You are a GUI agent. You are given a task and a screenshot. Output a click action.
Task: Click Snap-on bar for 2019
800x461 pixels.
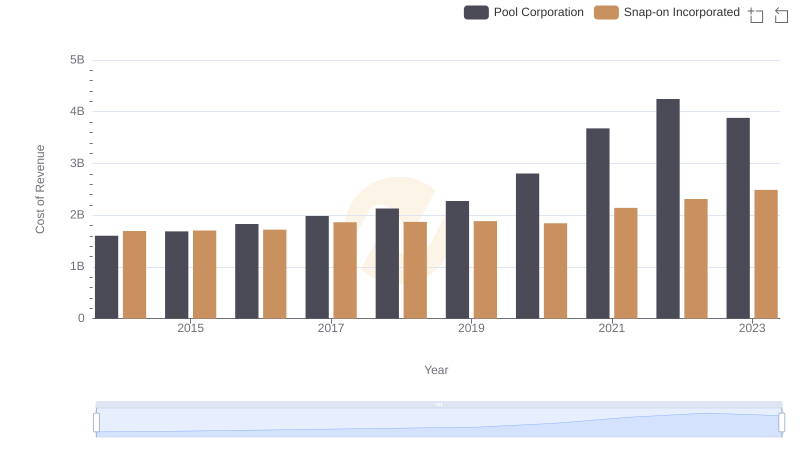(486, 270)
